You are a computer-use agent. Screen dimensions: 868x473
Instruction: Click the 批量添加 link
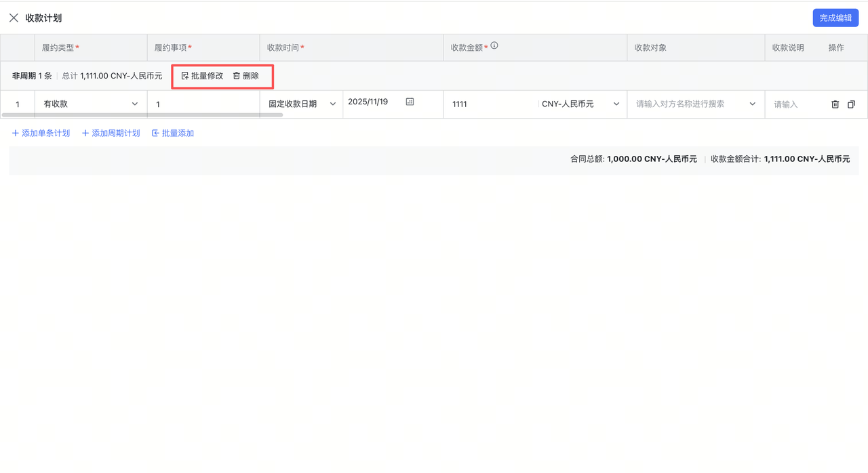[178, 133]
